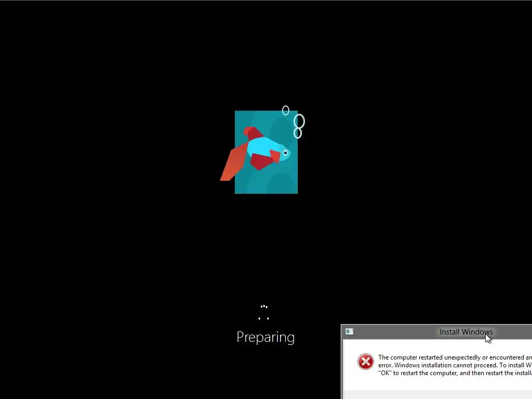Click the Install Windows dialog system icon
532x399 pixels.
[349, 331]
